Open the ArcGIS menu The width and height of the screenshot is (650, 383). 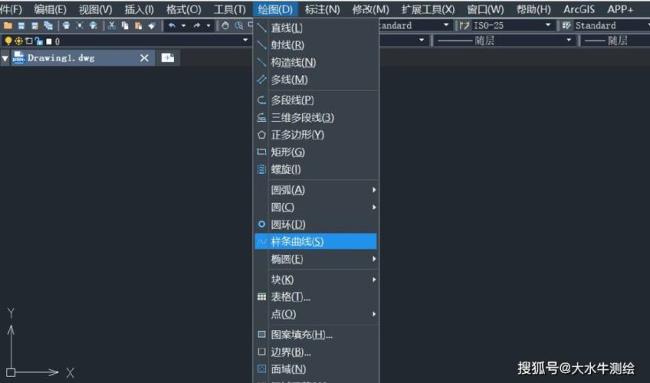tap(579, 9)
